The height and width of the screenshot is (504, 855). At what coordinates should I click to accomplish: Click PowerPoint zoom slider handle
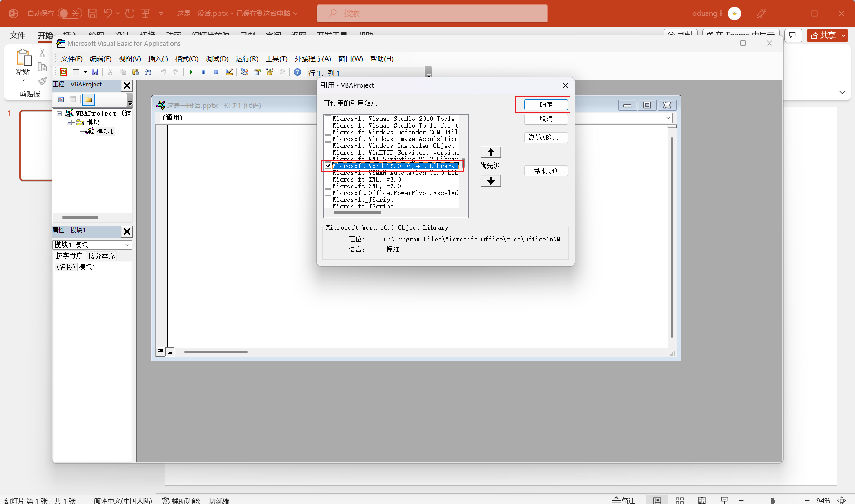[773, 500]
